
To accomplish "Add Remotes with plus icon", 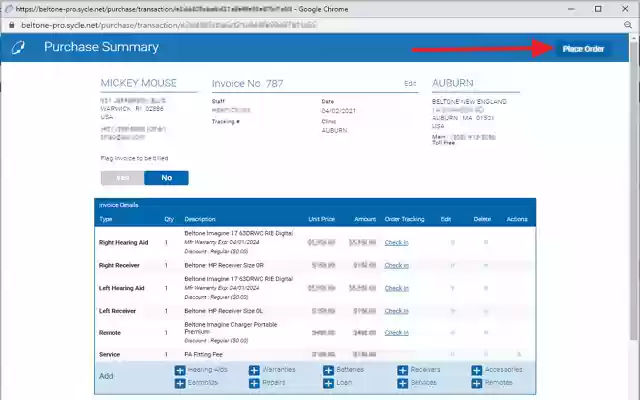I will (x=477, y=383).
